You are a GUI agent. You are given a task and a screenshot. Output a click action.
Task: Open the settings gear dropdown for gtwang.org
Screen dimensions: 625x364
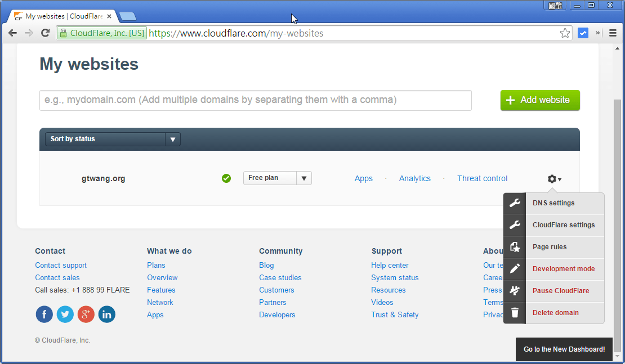553,178
